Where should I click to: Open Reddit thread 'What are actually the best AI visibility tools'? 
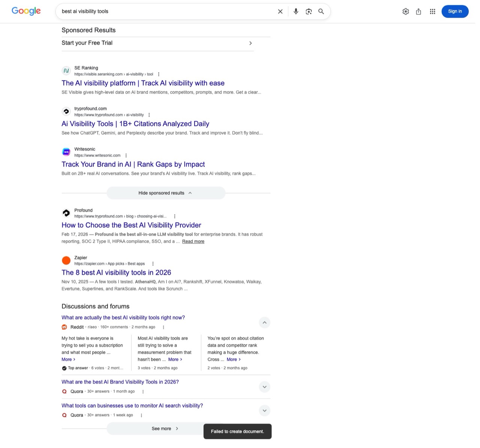click(x=123, y=318)
